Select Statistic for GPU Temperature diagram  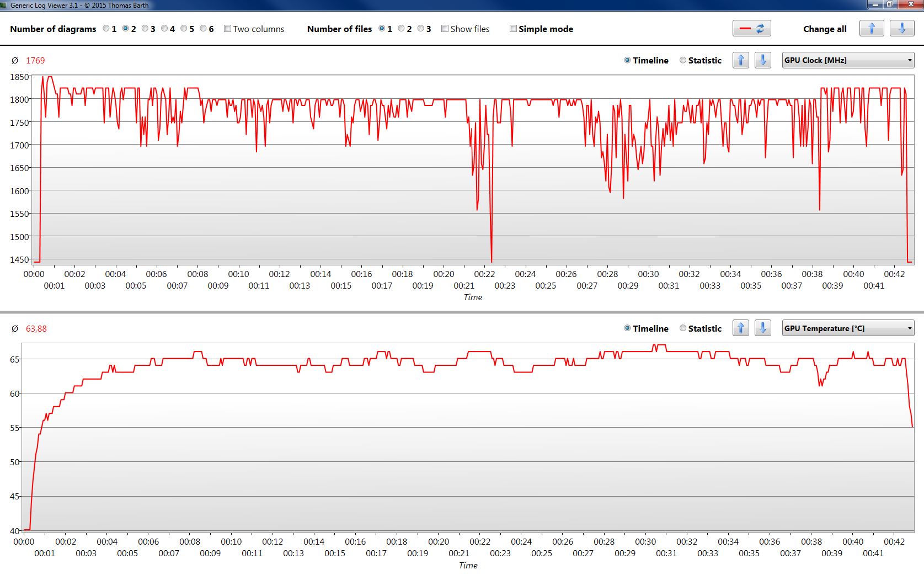(x=683, y=328)
